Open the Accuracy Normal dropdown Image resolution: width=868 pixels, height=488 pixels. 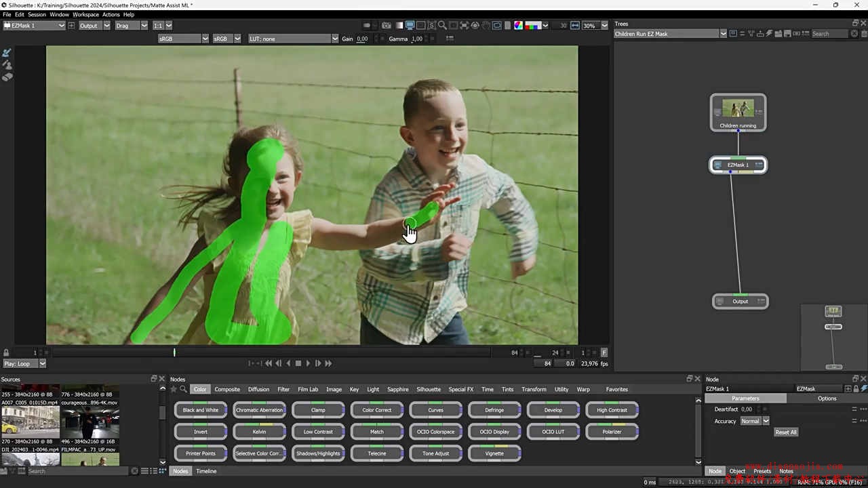754,421
